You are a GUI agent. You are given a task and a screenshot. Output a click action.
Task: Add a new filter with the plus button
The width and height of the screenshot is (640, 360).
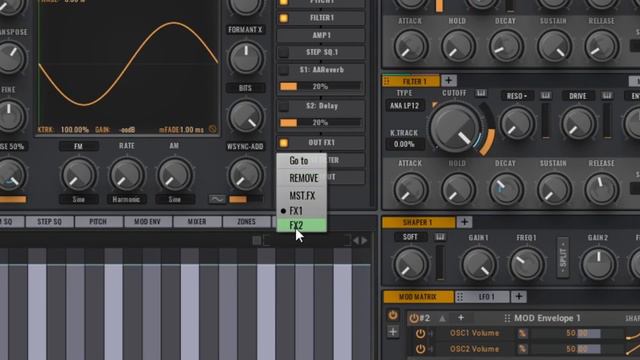(448, 80)
